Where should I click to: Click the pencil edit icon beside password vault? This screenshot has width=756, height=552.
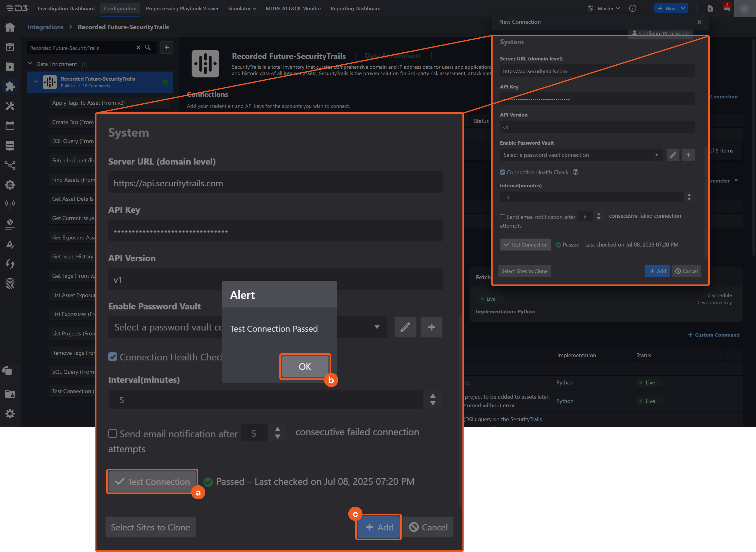pyautogui.click(x=405, y=327)
